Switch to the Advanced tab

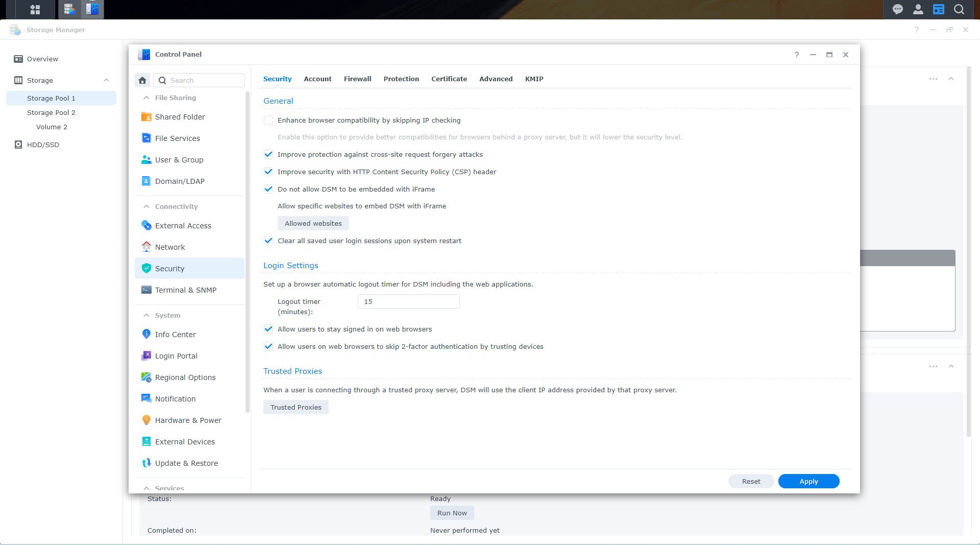coord(496,79)
